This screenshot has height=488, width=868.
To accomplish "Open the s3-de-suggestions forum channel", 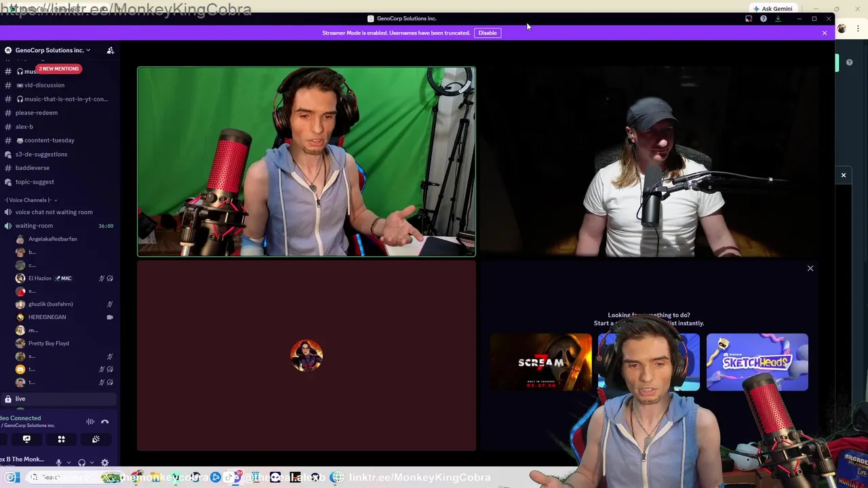I will tap(59, 154).
